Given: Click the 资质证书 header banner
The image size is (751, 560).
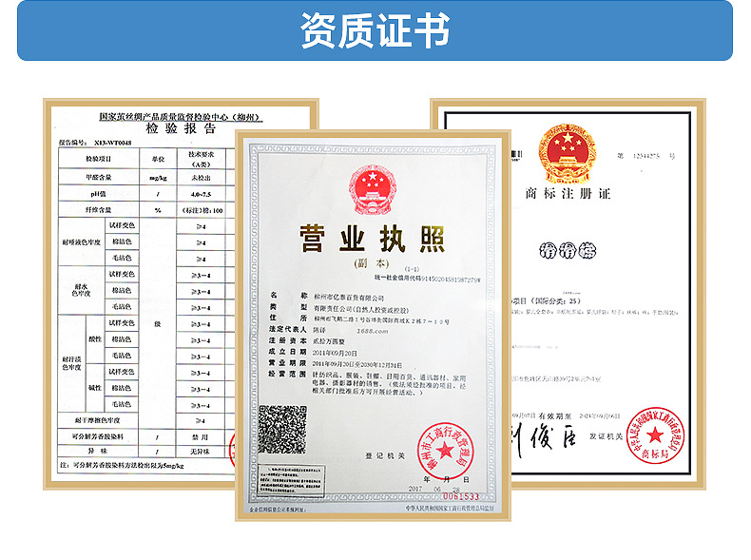Looking at the screenshot, I should pyautogui.click(x=375, y=30).
